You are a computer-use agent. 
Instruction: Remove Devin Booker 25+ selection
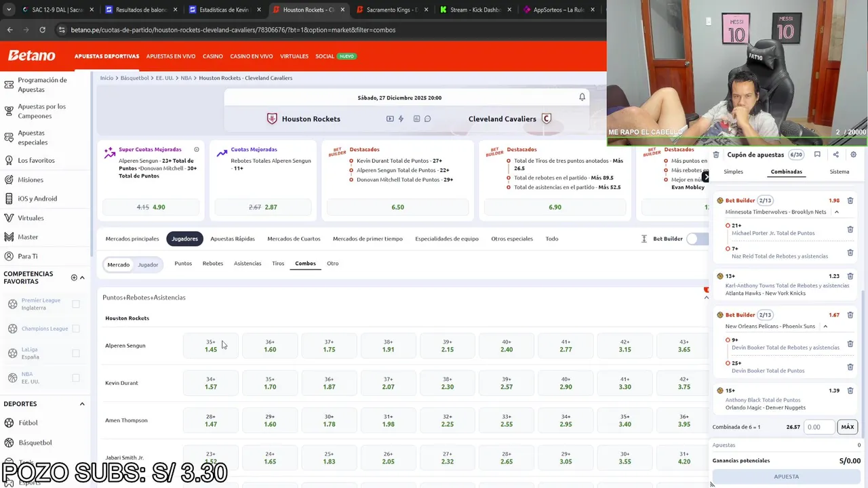[850, 367]
